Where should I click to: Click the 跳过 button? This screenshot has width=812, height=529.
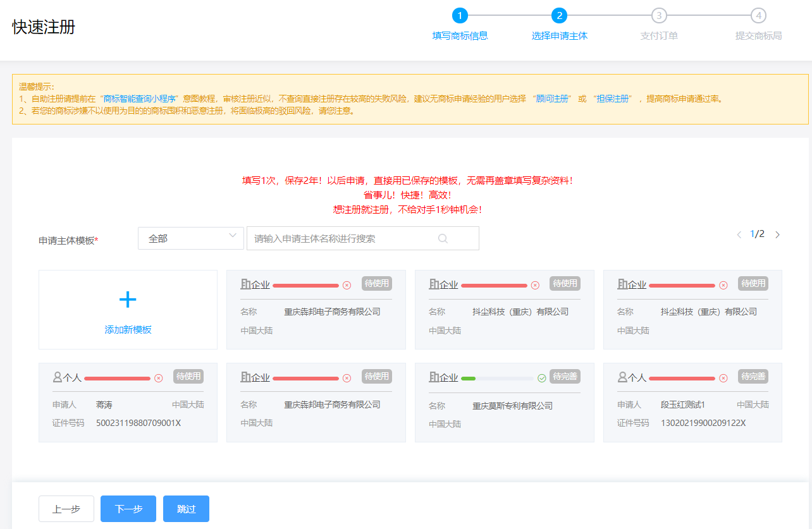(x=186, y=509)
